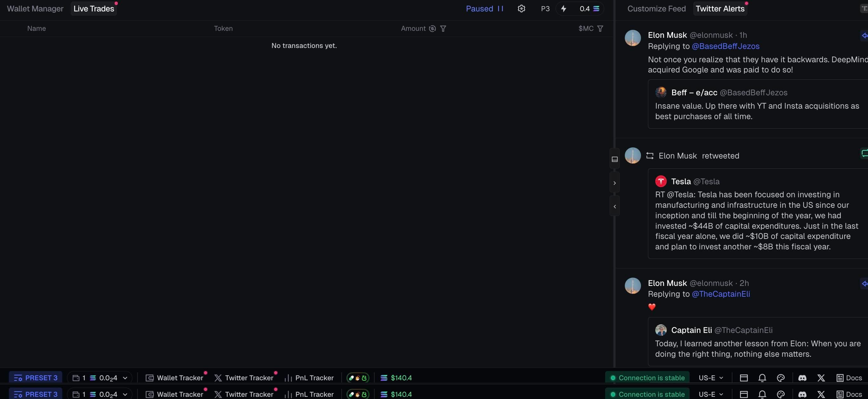Open the $MC column filter
This screenshot has width=868, height=399.
[x=600, y=29]
